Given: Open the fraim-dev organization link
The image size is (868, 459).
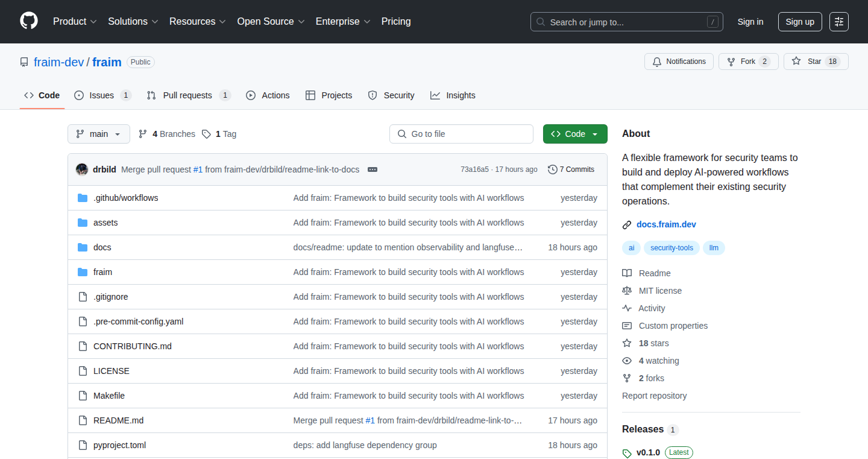Looking at the screenshot, I should (x=59, y=62).
